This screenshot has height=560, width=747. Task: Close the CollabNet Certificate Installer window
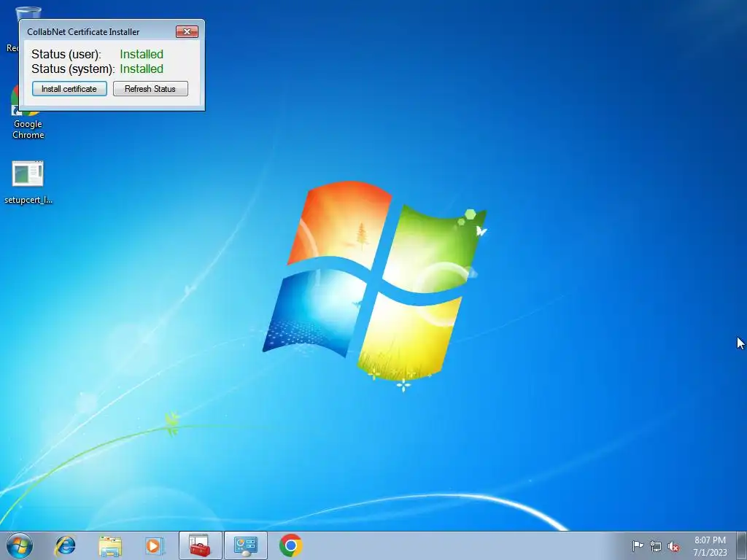[x=187, y=32]
